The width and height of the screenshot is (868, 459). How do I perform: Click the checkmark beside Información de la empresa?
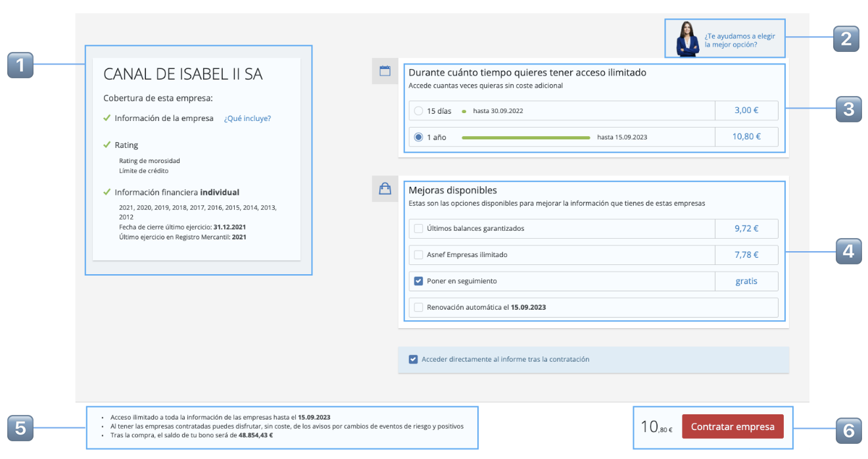pos(107,118)
